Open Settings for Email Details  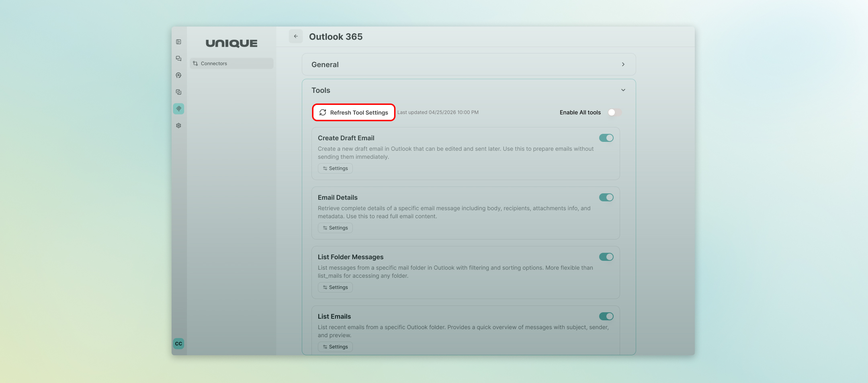click(335, 228)
